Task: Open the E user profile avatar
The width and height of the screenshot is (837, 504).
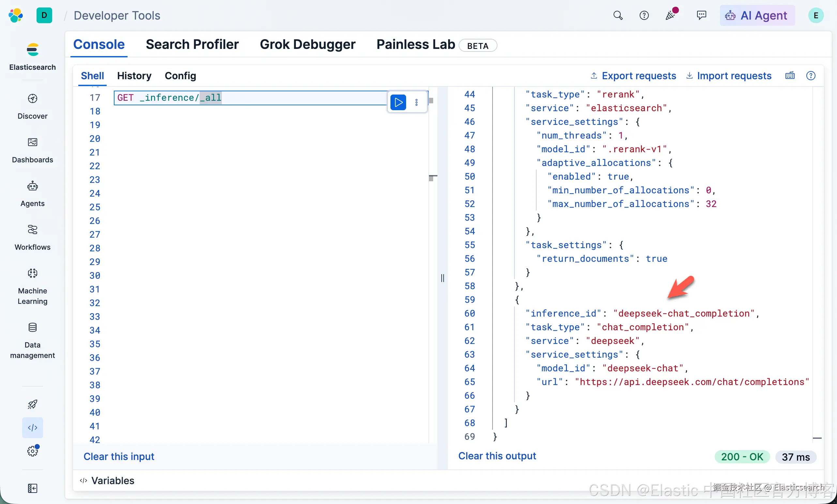Action: (x=815, y=15)
